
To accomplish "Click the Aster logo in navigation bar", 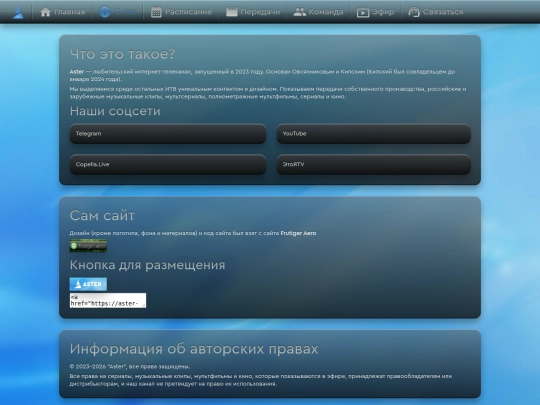I will click(x=18, y=12).
